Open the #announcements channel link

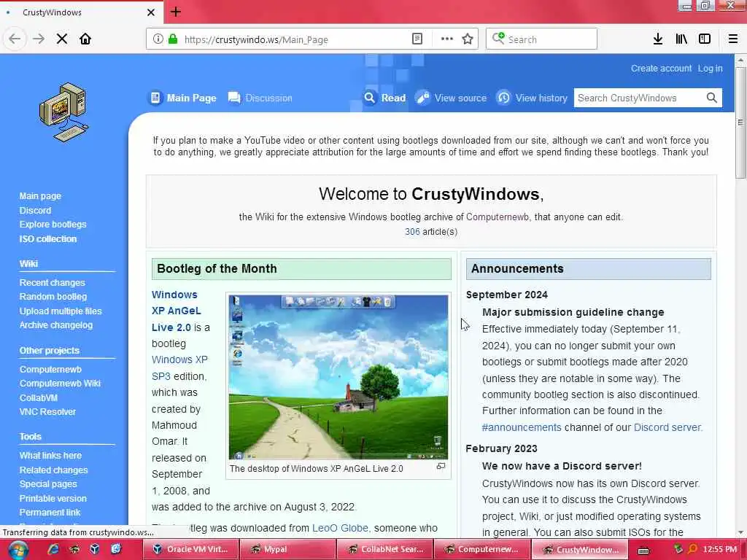(x=522, y=427)
